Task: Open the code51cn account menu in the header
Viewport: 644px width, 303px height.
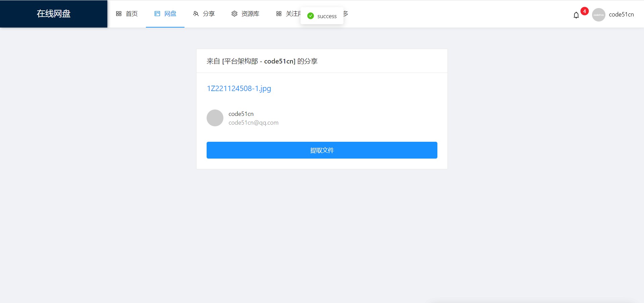Action: (x=621, y=14)
